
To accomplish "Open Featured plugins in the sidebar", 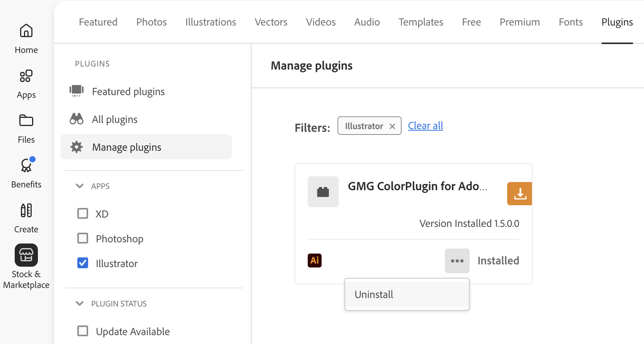I will coord(128,92).
